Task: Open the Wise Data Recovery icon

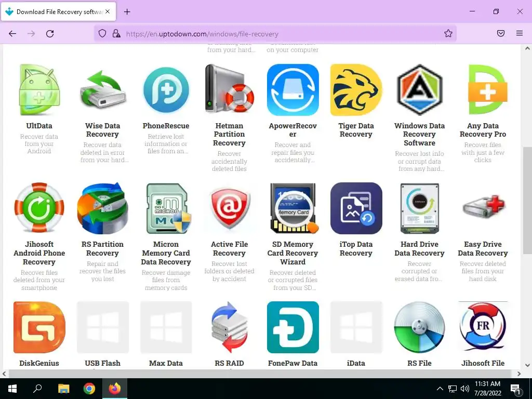Action: point(102,90)
